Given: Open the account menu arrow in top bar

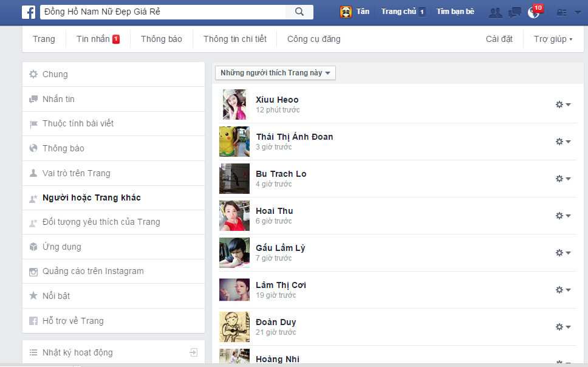Looking at the screenshot, I should 578,13.
